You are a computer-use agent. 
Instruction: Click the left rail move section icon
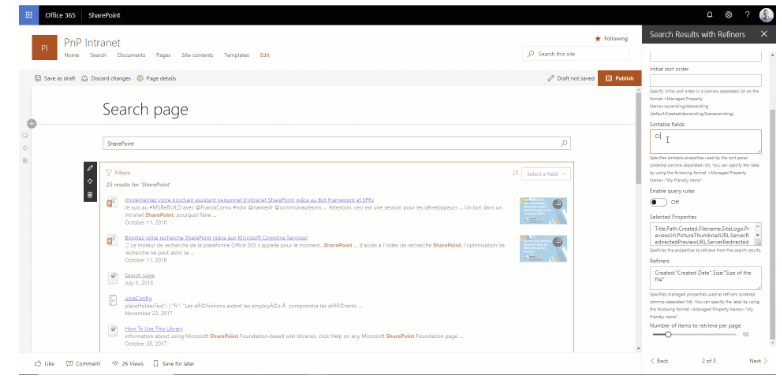(25, 148)
